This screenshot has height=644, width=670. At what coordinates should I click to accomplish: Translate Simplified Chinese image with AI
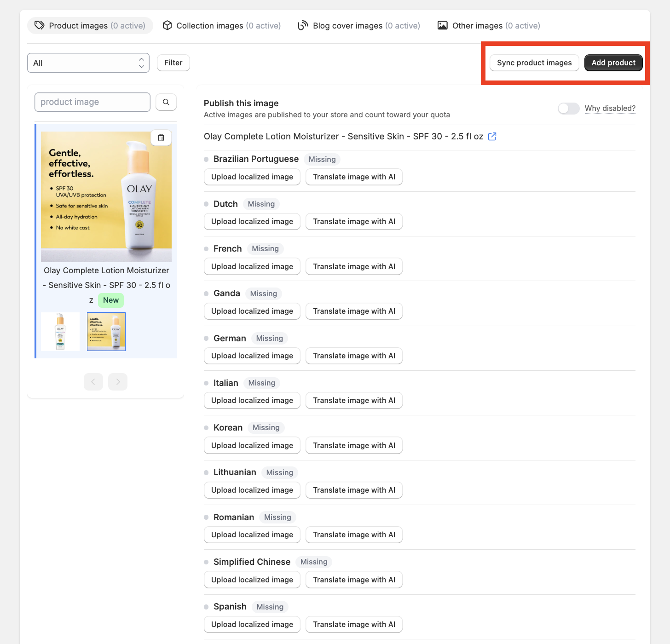[354, 580]
